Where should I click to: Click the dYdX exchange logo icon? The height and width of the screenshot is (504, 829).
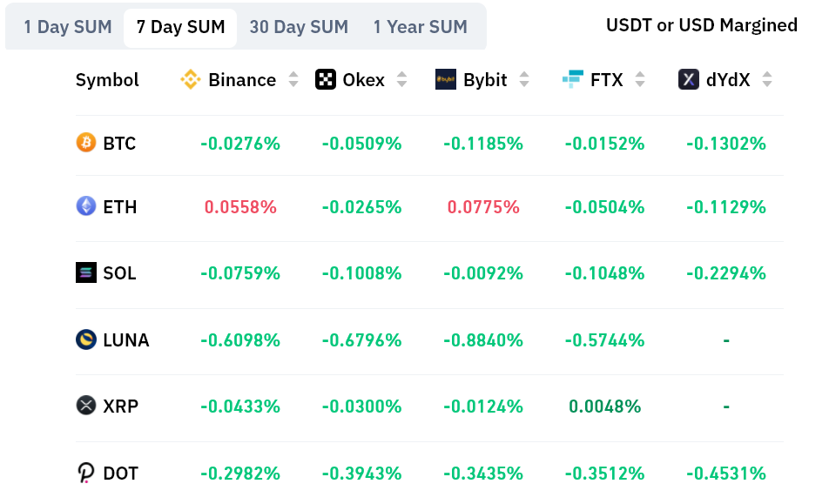689,80
